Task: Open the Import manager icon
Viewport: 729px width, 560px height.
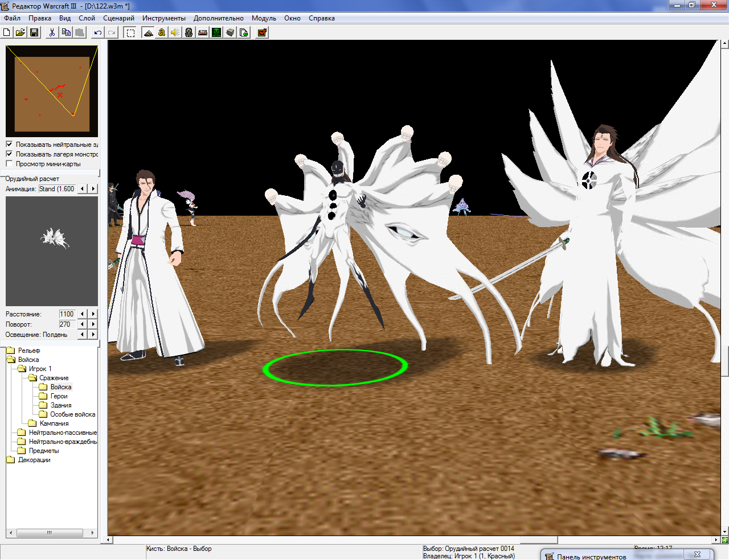Action: click(x=244, y=32)
